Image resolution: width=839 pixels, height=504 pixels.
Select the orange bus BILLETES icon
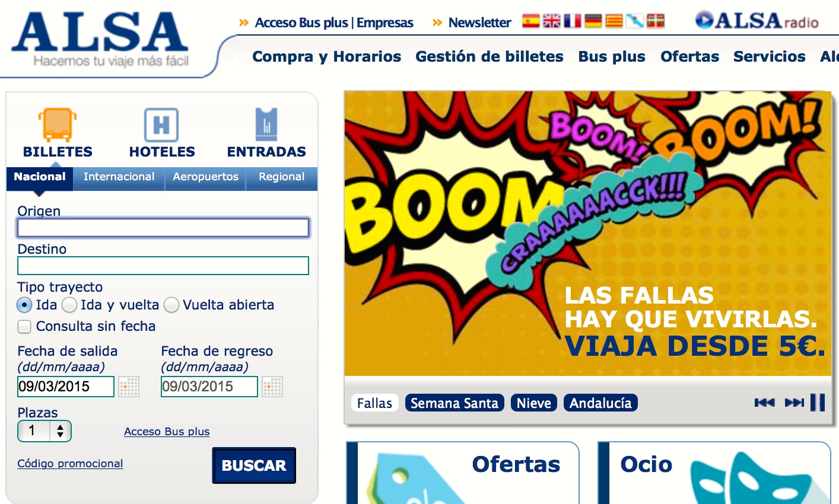pyautogui.click(x=58, y=125)
